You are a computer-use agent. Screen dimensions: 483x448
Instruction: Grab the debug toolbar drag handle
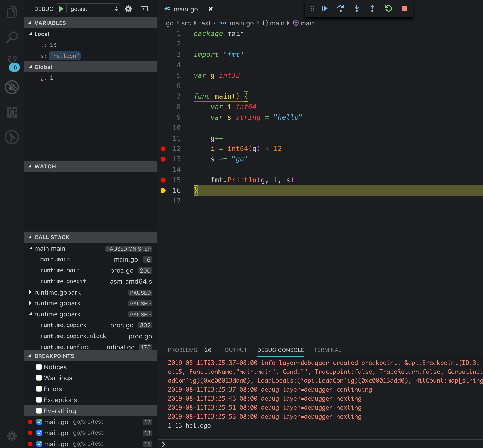(313, 9)
